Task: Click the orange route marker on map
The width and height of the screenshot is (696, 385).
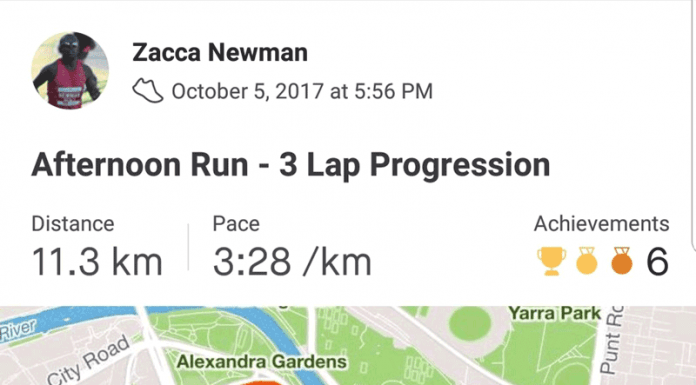Action: click(261, 382)
